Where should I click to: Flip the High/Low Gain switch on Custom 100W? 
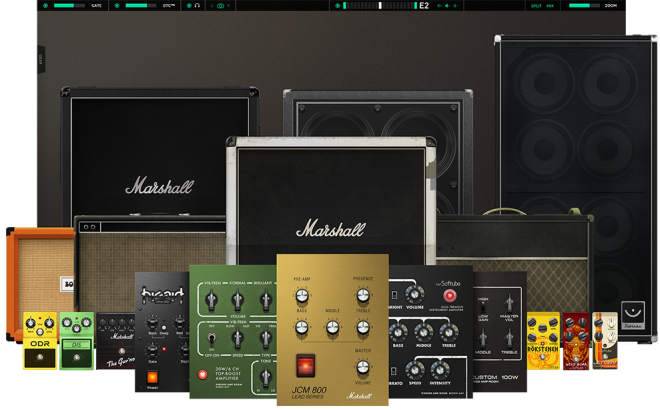pyautogui.click(x=483, y=307)
